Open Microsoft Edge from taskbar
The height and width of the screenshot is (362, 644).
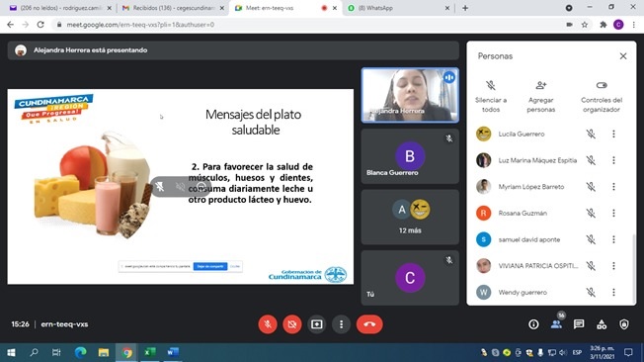[x=81, y=352]
